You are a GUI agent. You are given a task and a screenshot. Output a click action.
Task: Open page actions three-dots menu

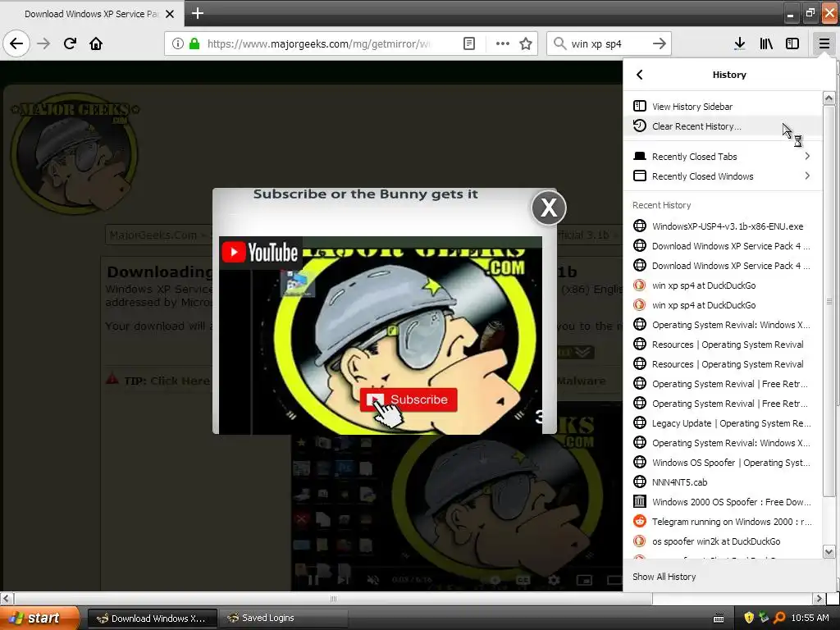tap(503, 43)
